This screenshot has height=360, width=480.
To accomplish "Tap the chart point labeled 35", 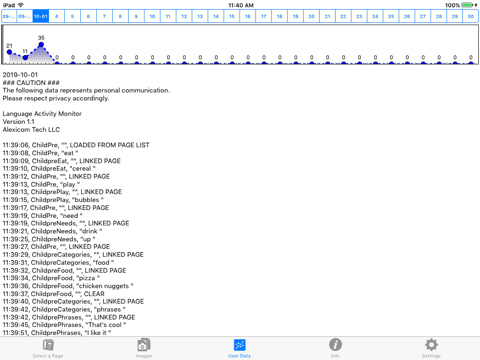I will tap(41, 45).
